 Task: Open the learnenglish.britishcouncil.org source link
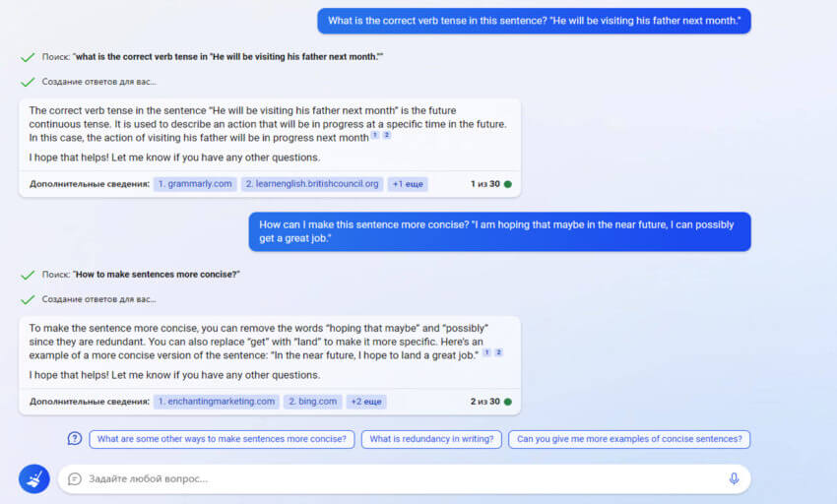[312, 184]
